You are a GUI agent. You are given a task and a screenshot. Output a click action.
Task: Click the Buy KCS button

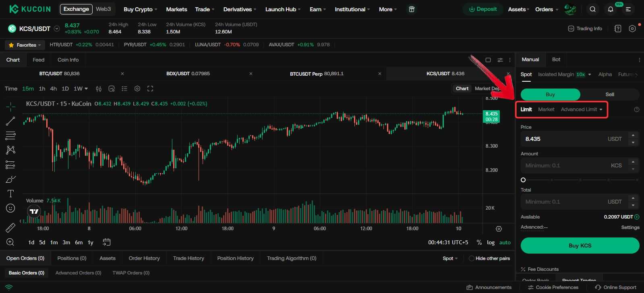pyautogui.click(x=580, y=246)
